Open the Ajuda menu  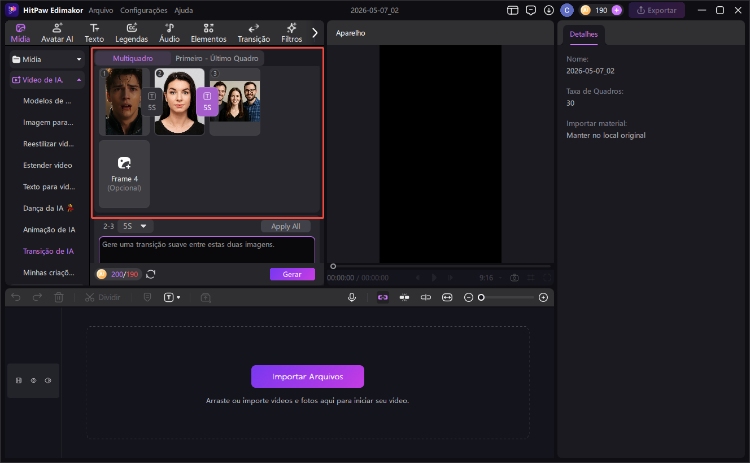(x=184, y=10)
